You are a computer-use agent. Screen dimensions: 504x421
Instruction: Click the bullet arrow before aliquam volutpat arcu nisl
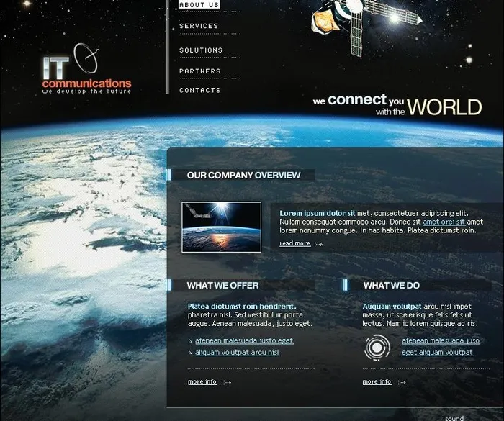[x=190, y=353]
